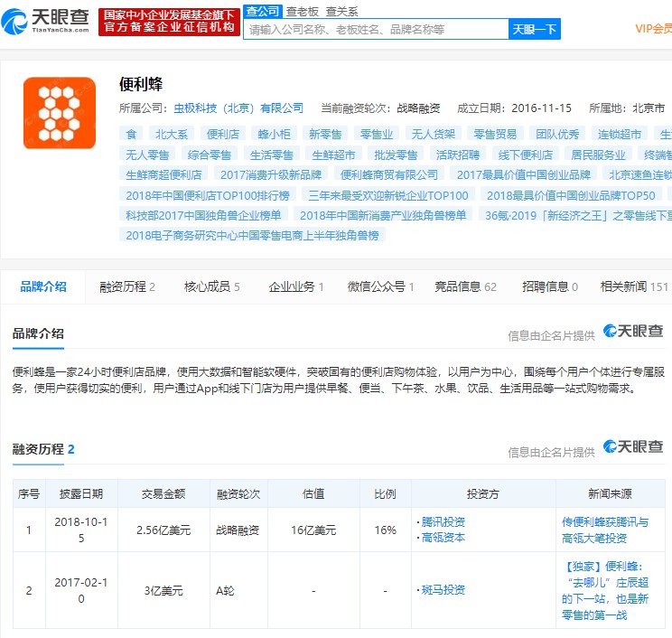The width and height of the screenshot is (672, 638).
Task: Click 2018年中国新消费产业独角兽榜单 tag
Action: tap(383, 215)
